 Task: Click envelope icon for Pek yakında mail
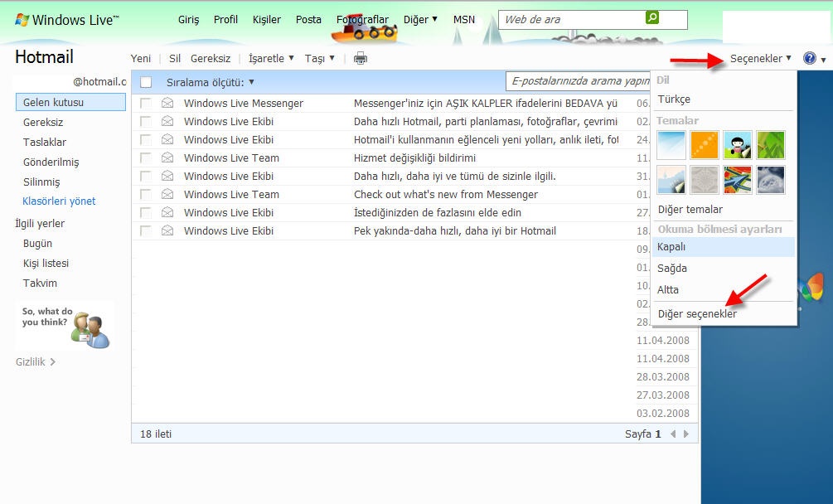[x=167, y=230]
